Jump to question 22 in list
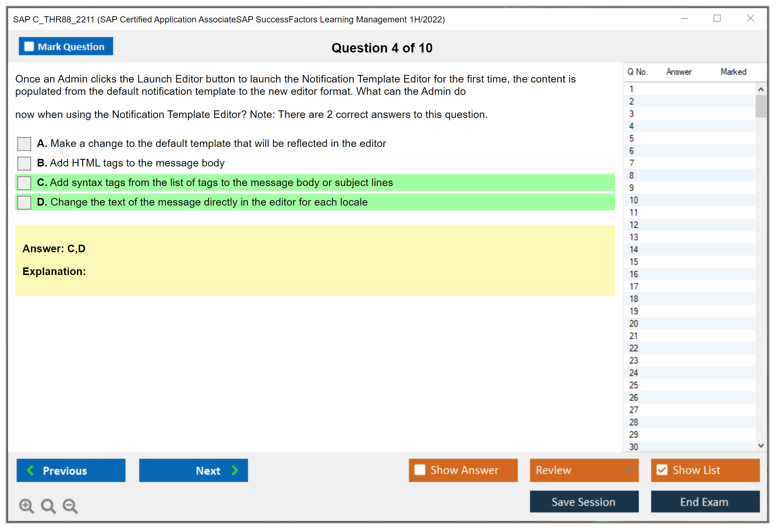 634,348
